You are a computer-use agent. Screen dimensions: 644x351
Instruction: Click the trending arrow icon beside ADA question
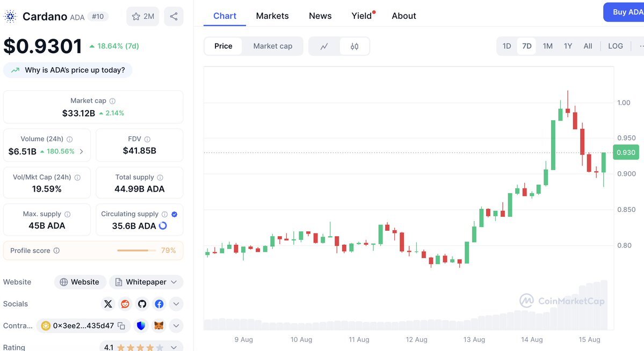click(x=15, y=70)
